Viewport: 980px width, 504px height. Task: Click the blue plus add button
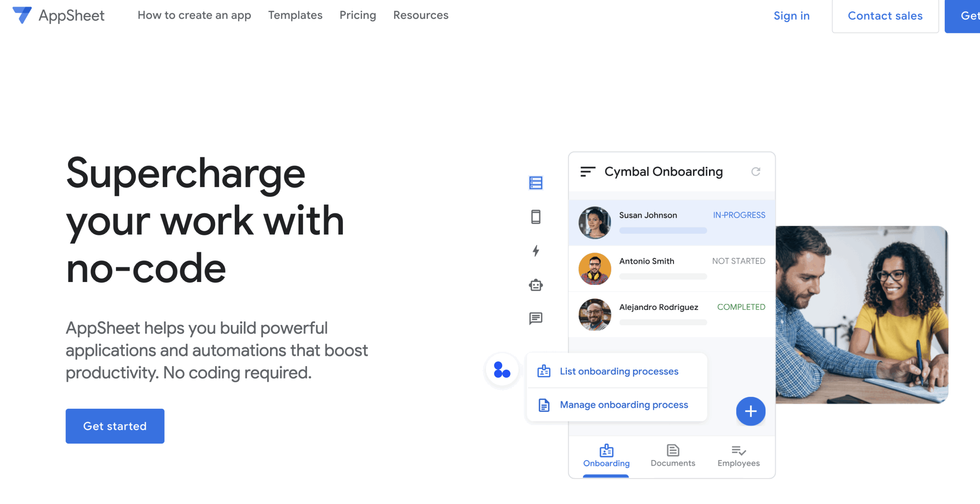pyautogui.click(x=750, y=411)
